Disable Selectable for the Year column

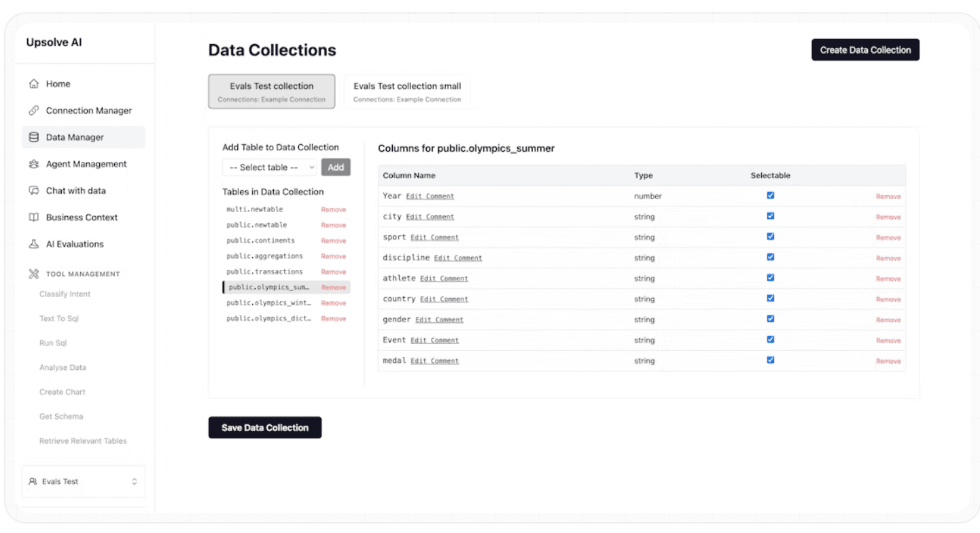770,195
